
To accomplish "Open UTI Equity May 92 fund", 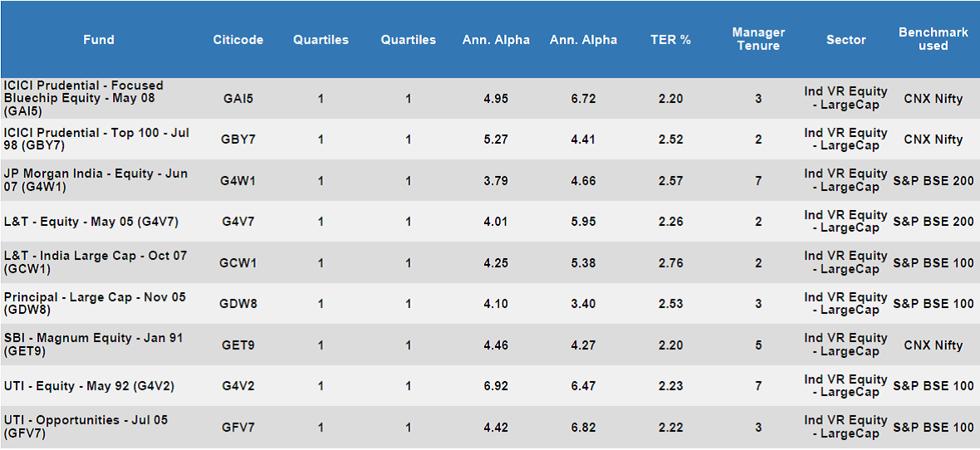I will click(89, 386).
